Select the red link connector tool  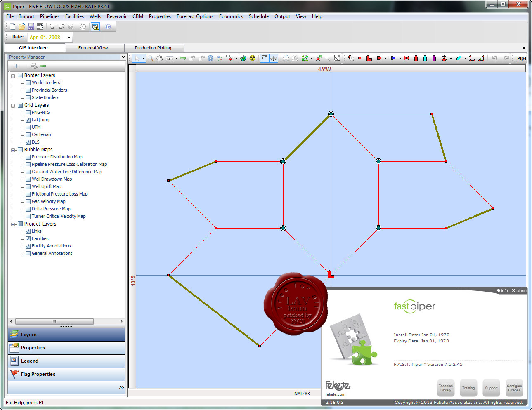pos(472,58)
